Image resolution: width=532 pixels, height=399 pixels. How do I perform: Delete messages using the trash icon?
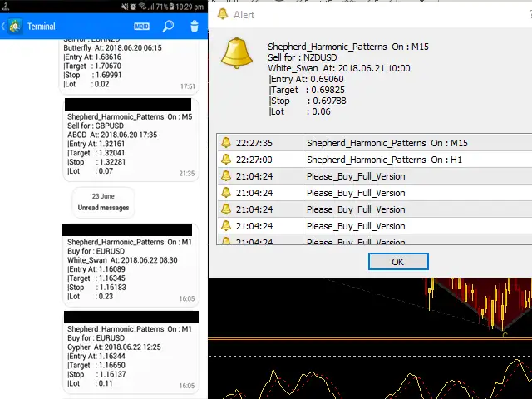[x=195, y=27]
